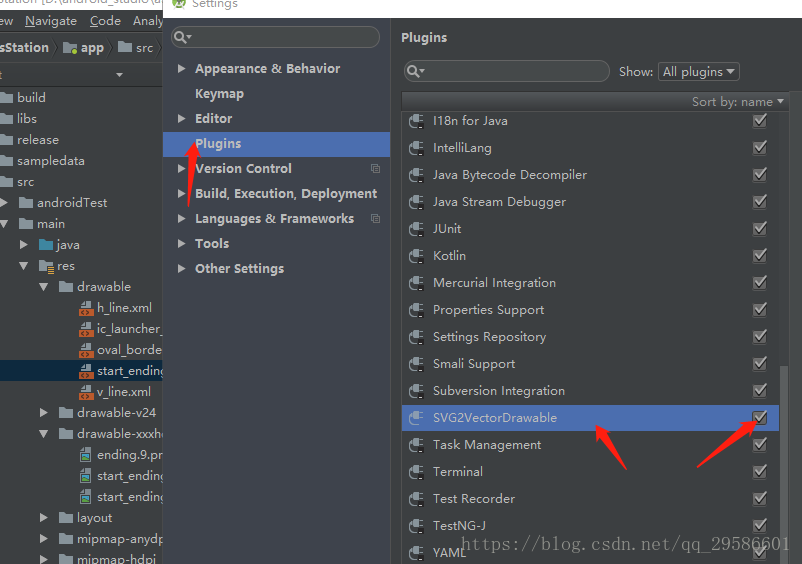Image resolution: width=802 pixels, height=564 pixels.
Task: Click the app module icon in the breadcrumb
Action: pos(70,48)
